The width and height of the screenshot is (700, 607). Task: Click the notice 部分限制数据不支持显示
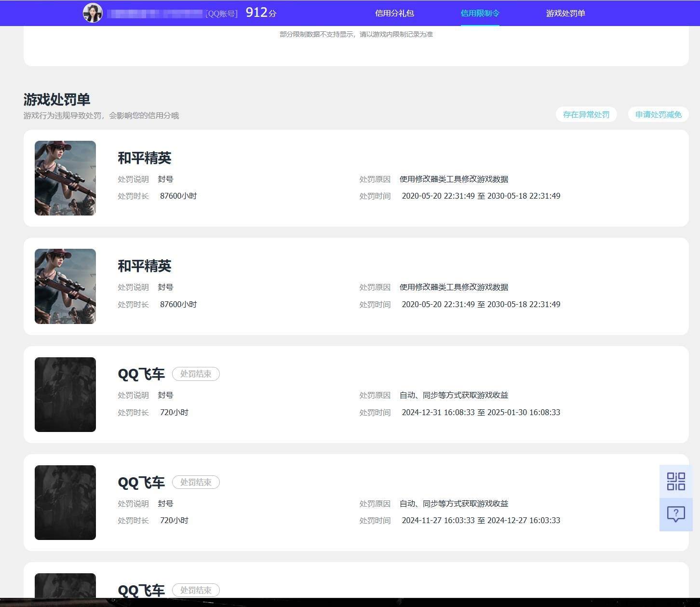356,34
